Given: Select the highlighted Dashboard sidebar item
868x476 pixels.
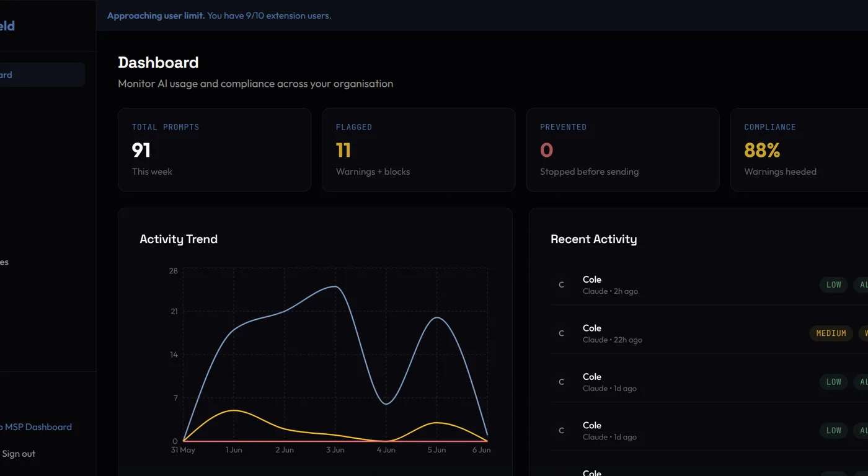Looking at the screenshot, I should tap(42, 75).
